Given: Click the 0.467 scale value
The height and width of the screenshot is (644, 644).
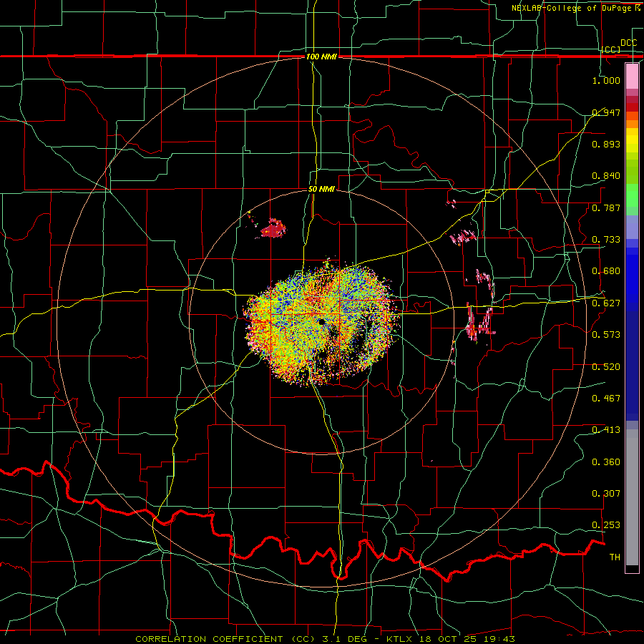Looking at the screenshot, I should coord(606,399).
